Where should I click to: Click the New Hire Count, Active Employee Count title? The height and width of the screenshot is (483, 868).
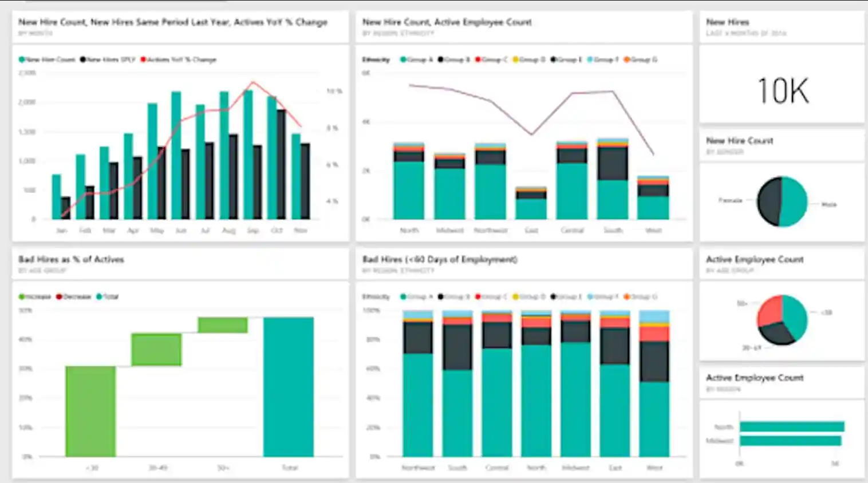[446, 22]
